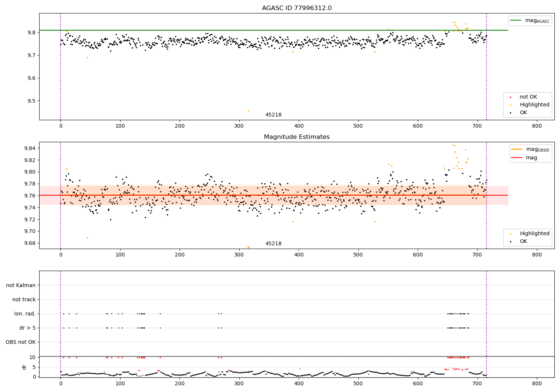Screen dimensions: 560x392
Task: Click the 'Ion. rad.' row label
Action: [x=25, y=314]
